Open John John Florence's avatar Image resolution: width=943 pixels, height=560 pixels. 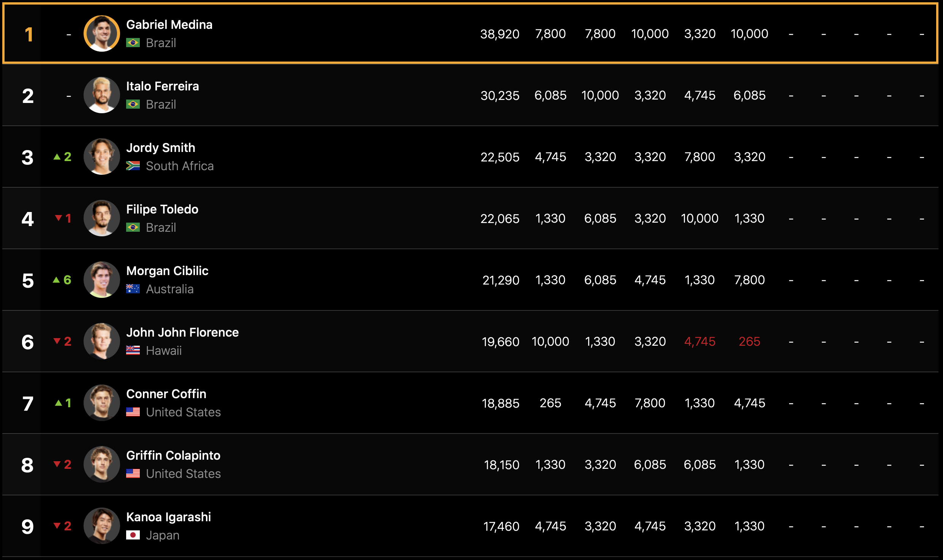(101, 342)
